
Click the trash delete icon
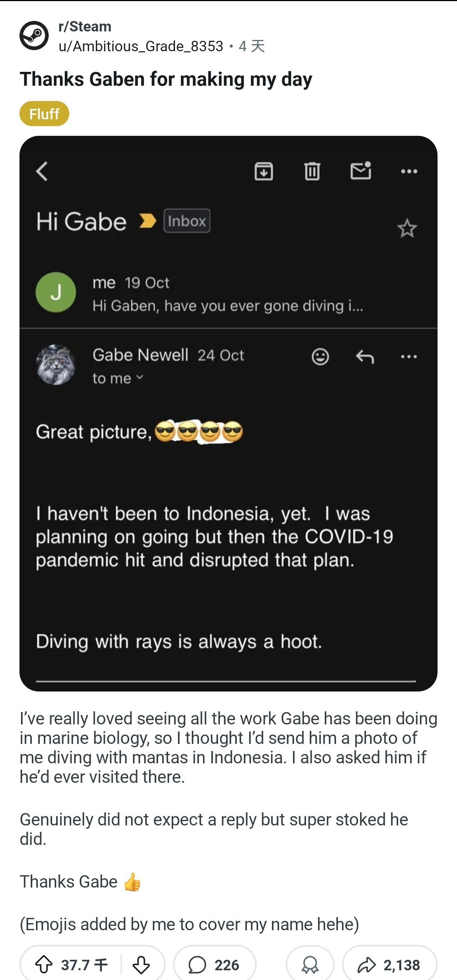[x=312, y=171]
